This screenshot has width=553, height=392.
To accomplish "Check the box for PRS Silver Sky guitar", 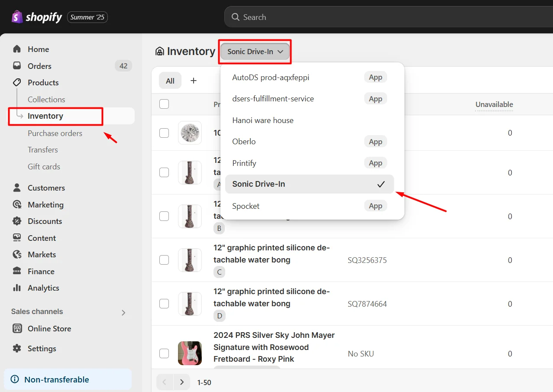I will click(164, 353).
